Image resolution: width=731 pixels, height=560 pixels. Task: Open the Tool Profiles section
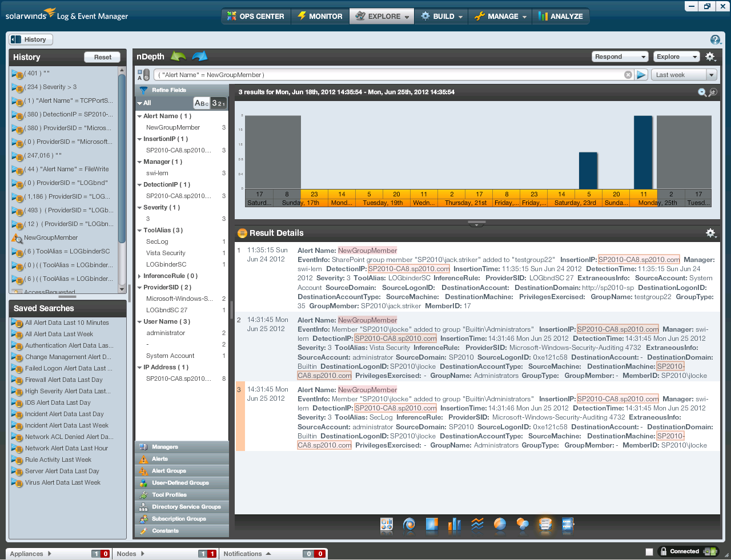(182, 495)
